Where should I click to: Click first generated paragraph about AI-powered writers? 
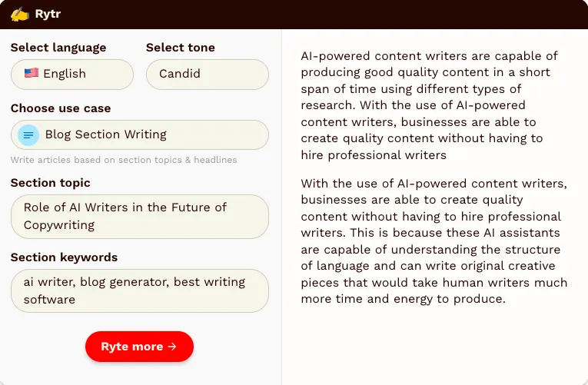point(430,105)
